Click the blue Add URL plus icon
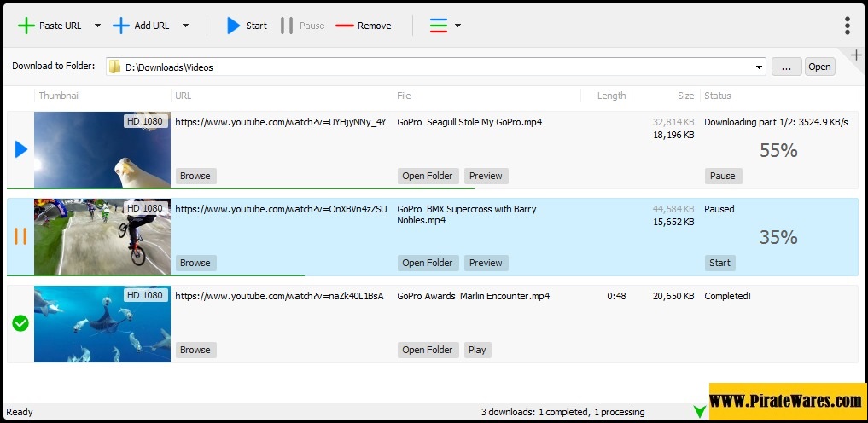Image resolution: width=868 pixels, height=423 pixels. pos(121,26)
